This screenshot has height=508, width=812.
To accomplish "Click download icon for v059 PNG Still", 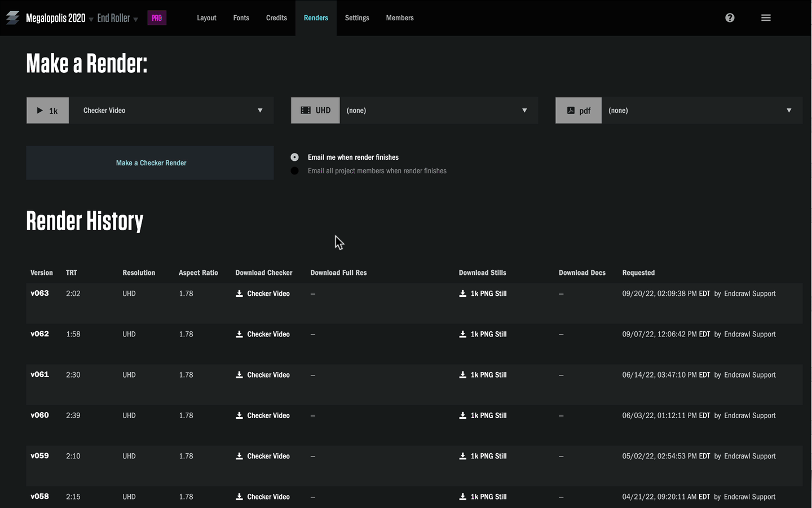I will click(x=463, y=456).
